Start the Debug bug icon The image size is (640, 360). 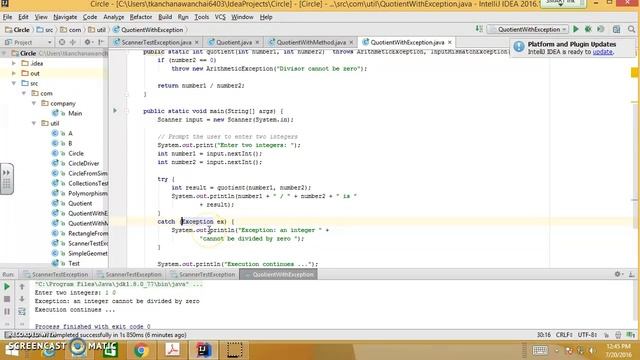[x=588, y=29]
